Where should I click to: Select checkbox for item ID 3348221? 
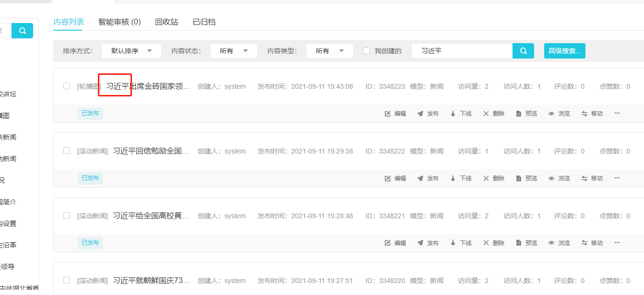(67, 215)
